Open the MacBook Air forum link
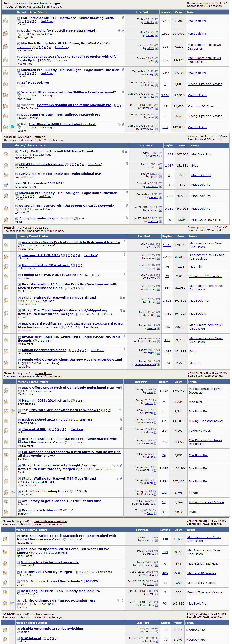Screen dimensions: 232x644 198,314
